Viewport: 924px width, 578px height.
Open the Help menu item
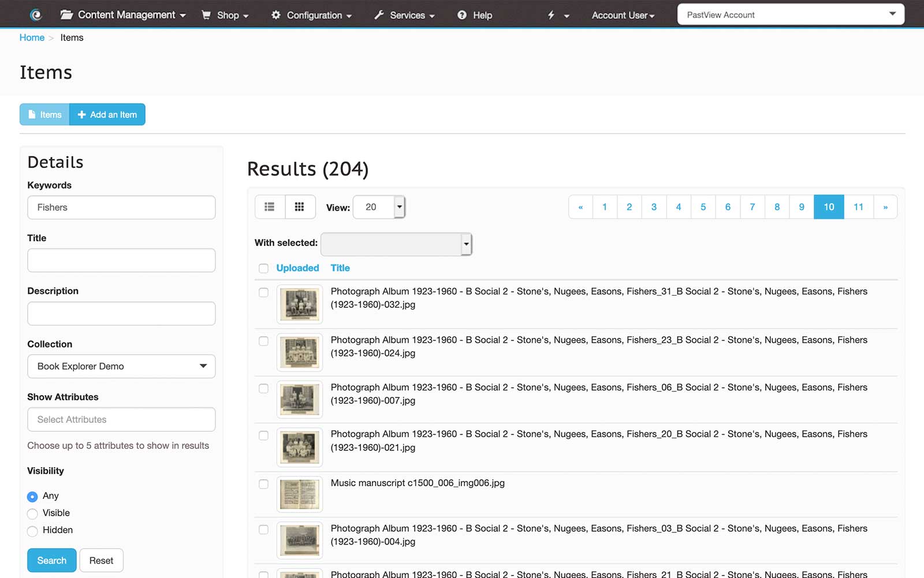coord(475,15)
